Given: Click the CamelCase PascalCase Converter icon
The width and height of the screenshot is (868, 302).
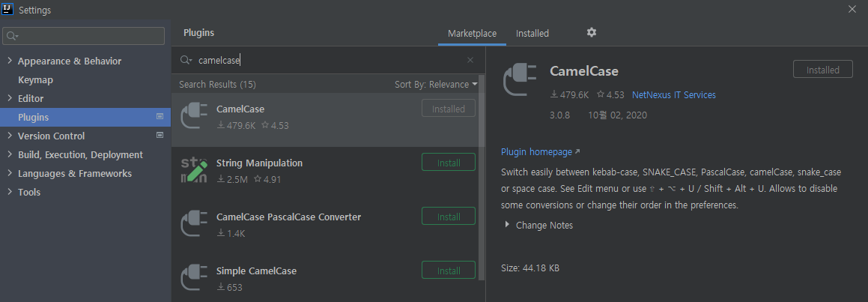Looking at the screenshot, I should pos(194,224).
